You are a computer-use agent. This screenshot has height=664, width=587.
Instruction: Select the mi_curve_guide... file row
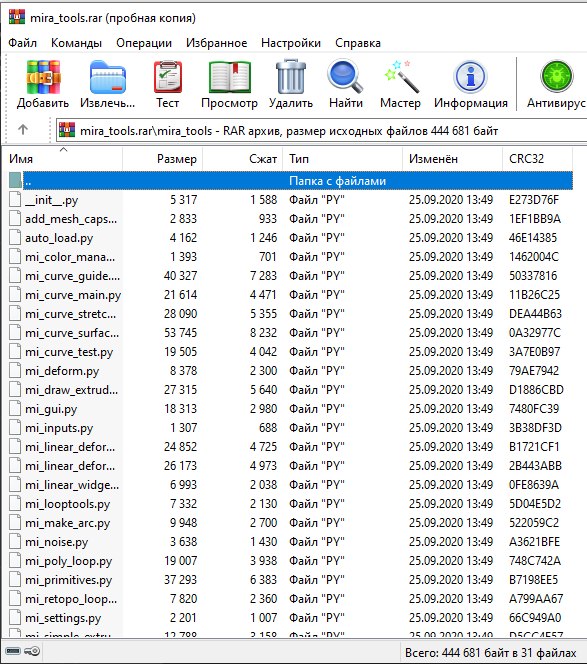pos(291,276)
